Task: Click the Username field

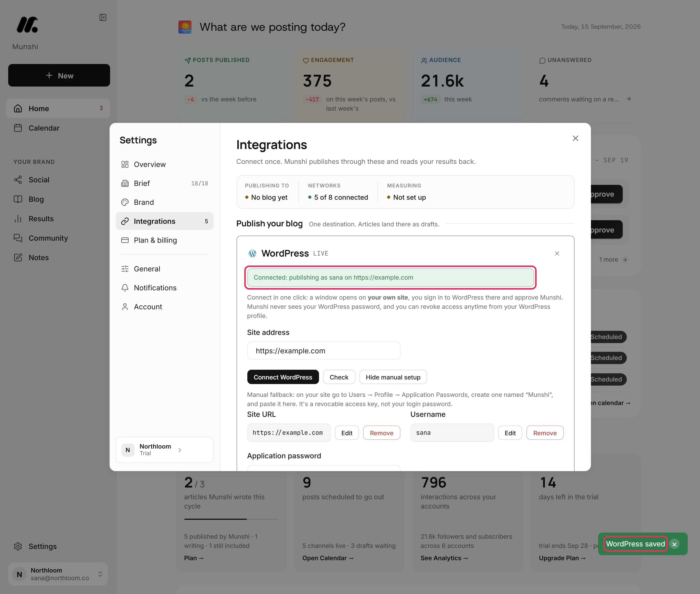Action: (452, 433)
